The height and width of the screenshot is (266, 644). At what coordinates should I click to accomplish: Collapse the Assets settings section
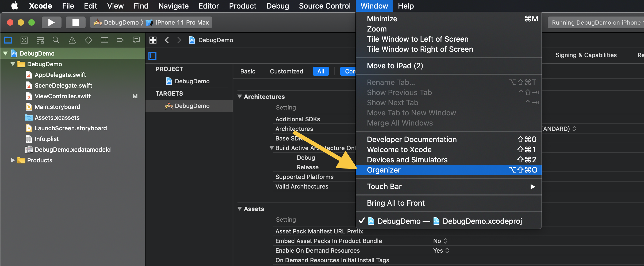click(240, 209)
